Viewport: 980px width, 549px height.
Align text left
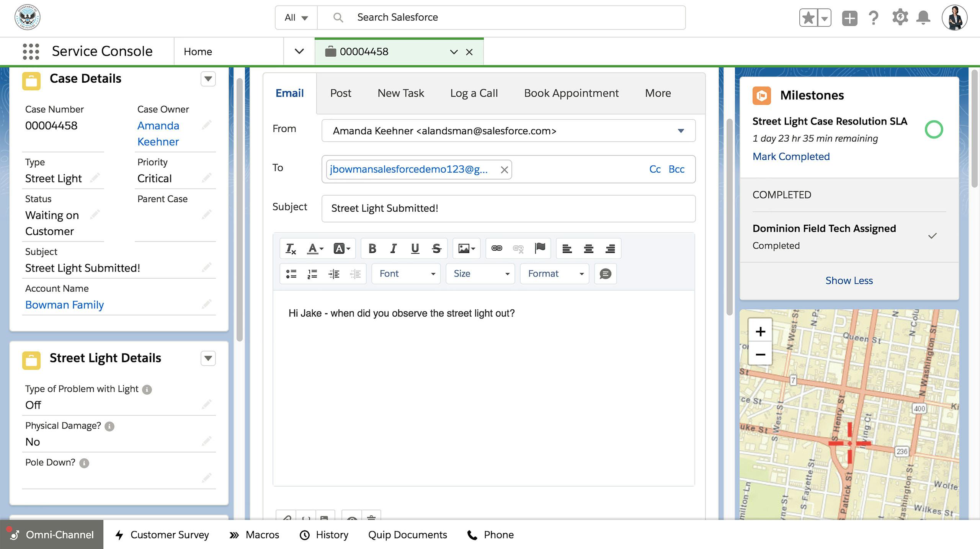pyautogui.click(x=567, y=248)
